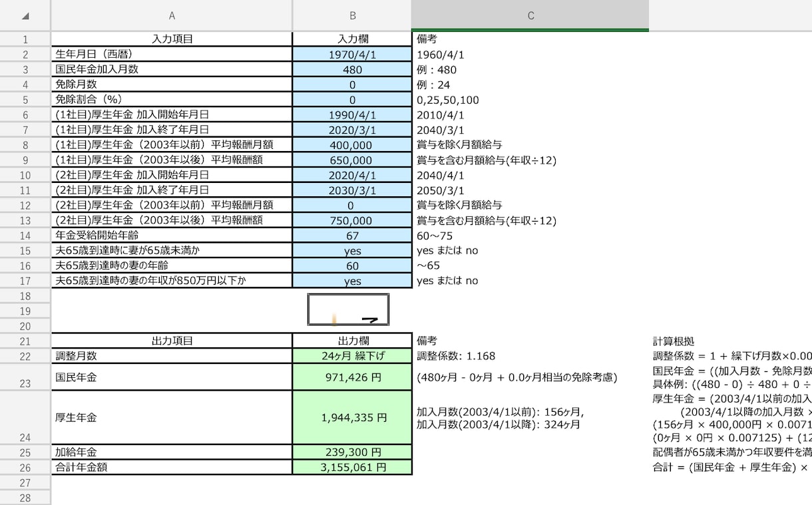This screenshot has width=812, height=505.
Task: Select the 400,000 average salary cell
Action: pyautogui.click(x=352, y=145)
